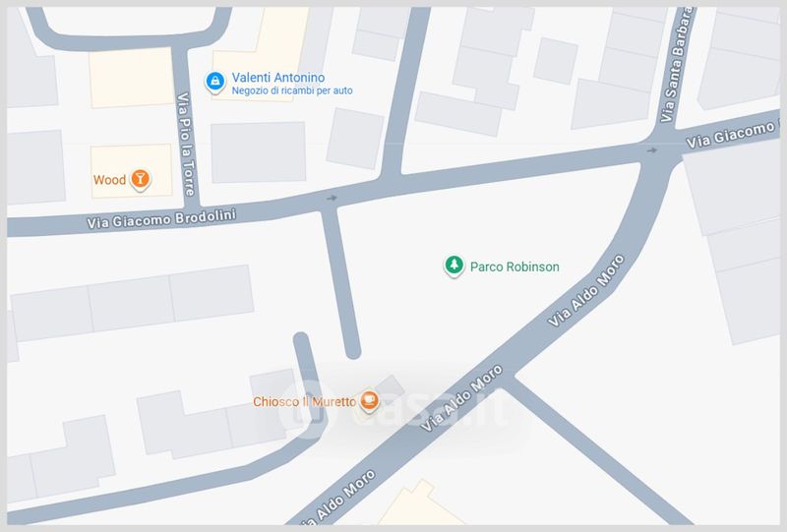Open the Parco Robinson label text
This screenshot has width=787, height=532.
point(515,266)
